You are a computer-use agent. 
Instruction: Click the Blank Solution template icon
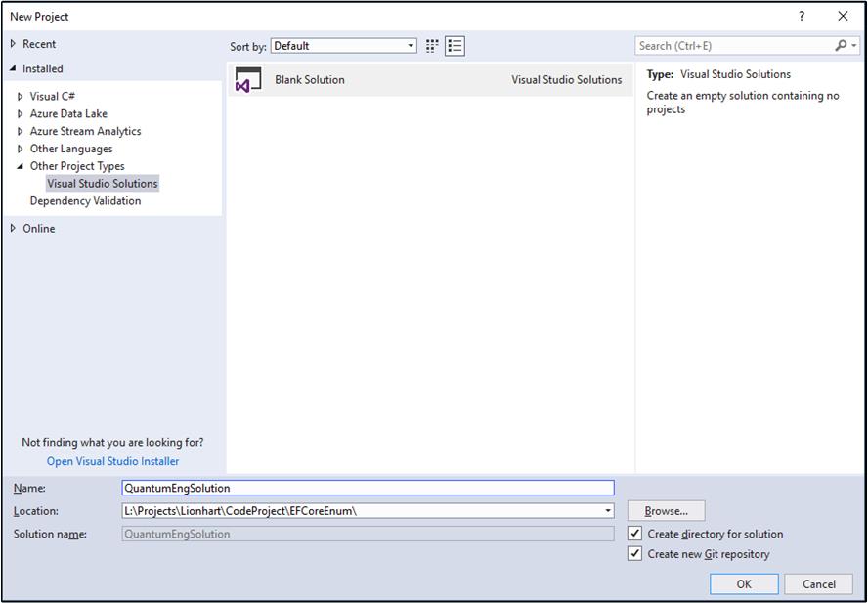tap(248, 80)
